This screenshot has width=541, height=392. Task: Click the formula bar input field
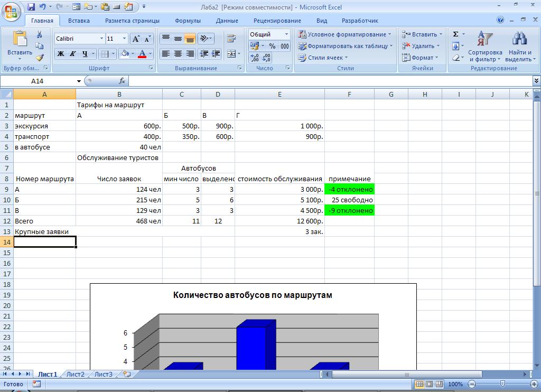click(x=331, y=81)
